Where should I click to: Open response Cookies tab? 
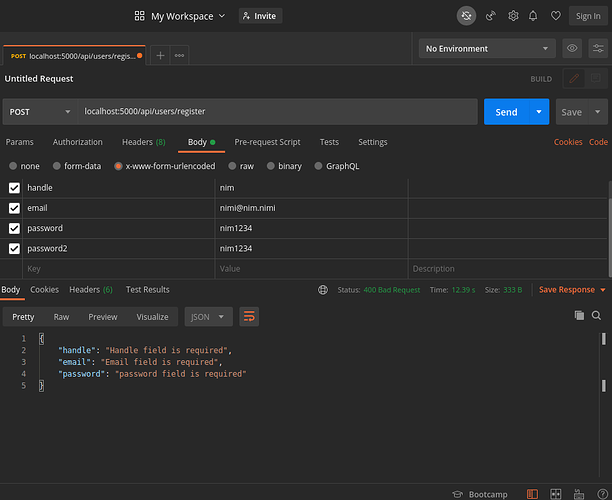[x=44, y=290]
